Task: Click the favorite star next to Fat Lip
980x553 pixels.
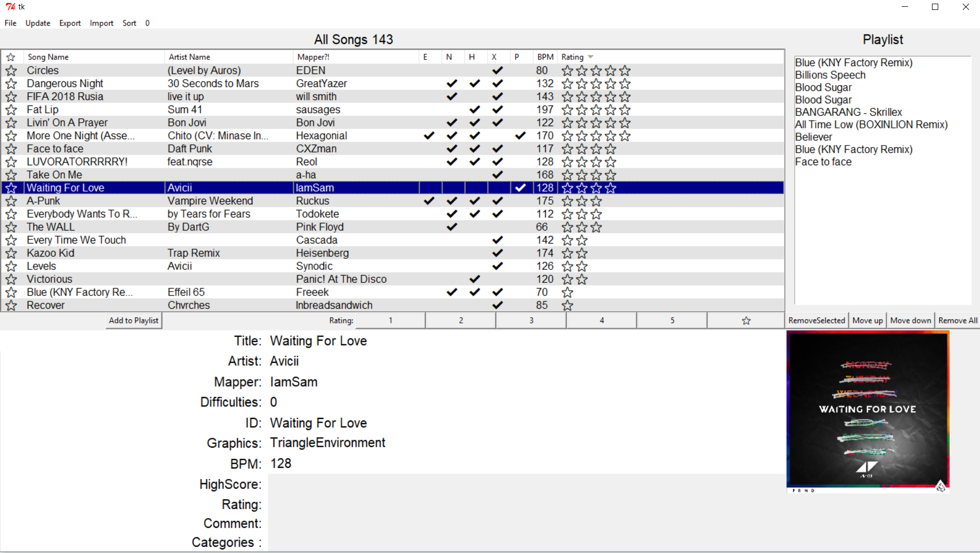Action: point(11,110)
